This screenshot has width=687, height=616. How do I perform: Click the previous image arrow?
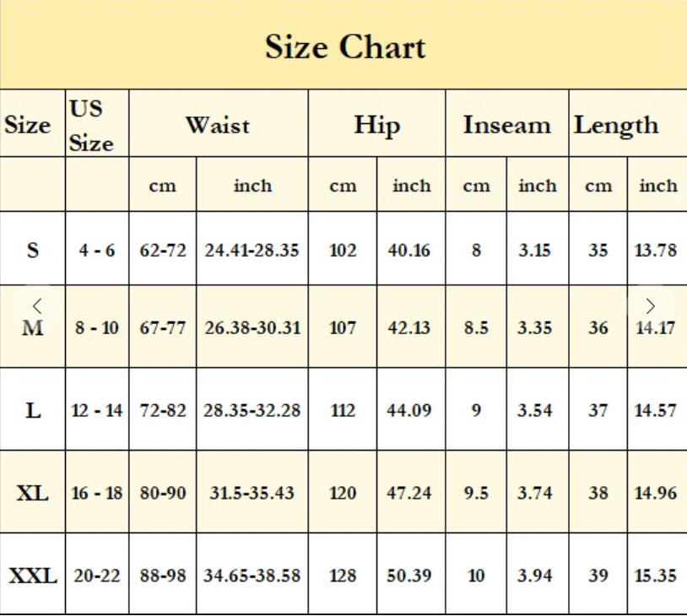coord(37,305)
